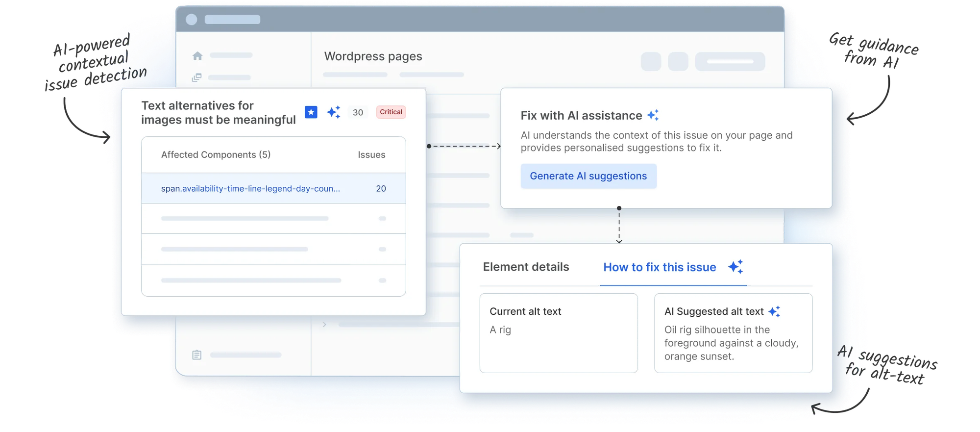This screenshot has height=432, width=980.
Task: Click the wide placeholder button near Wordpress pages
Action: (730, 62)
